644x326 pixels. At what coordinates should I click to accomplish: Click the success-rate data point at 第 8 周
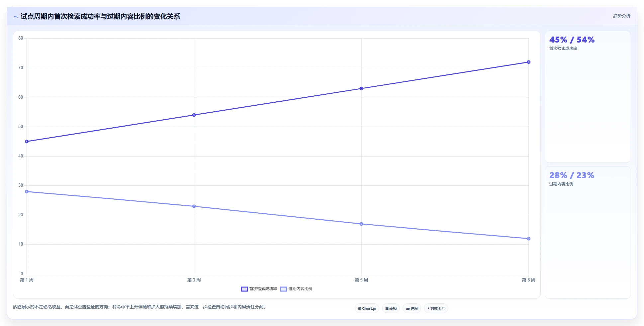[x=528, y=62]
